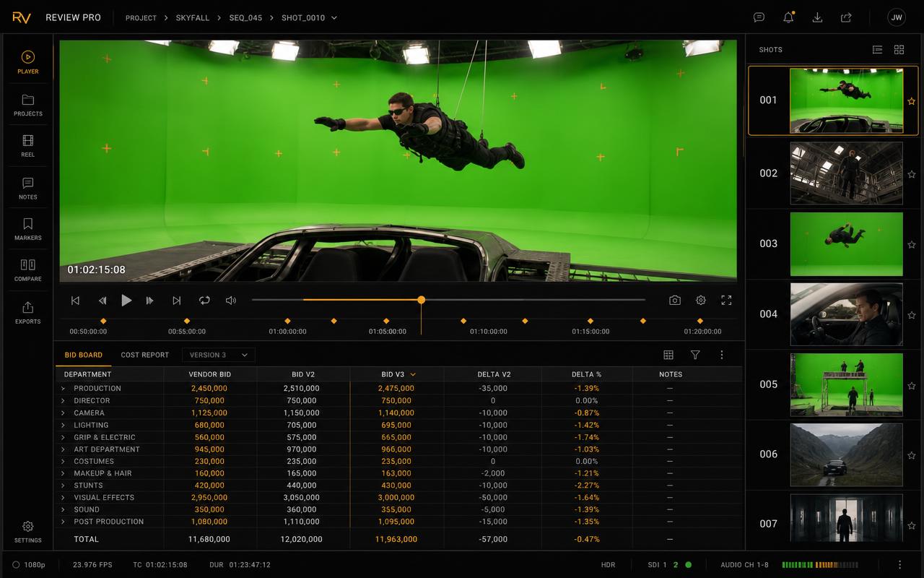Switch shots panel to list view
This screenshot has height=578, width=924.
pos(877,50)
